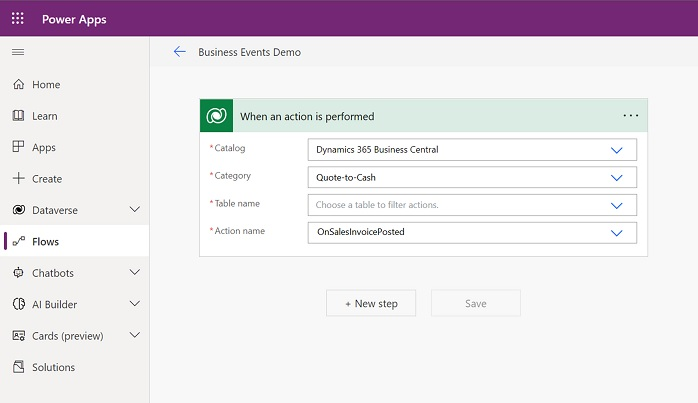Click the Home icon in sidebar

coord(18,85)
